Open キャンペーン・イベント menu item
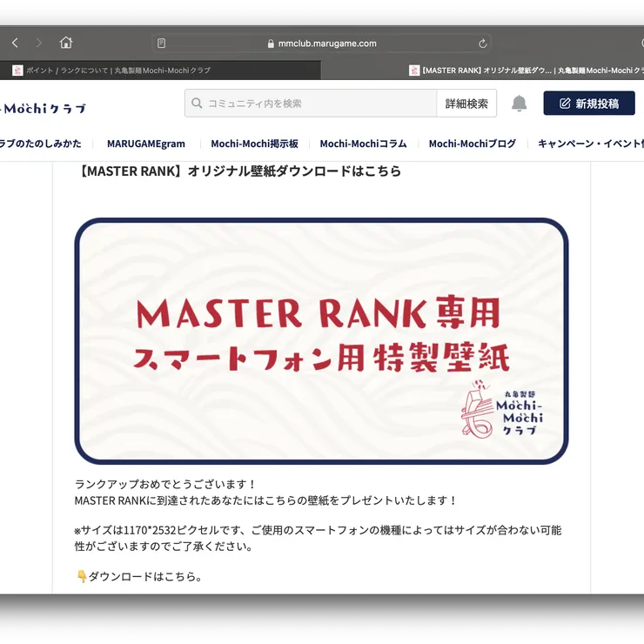The width and height of the screenshot is (644, 644). 591,144
